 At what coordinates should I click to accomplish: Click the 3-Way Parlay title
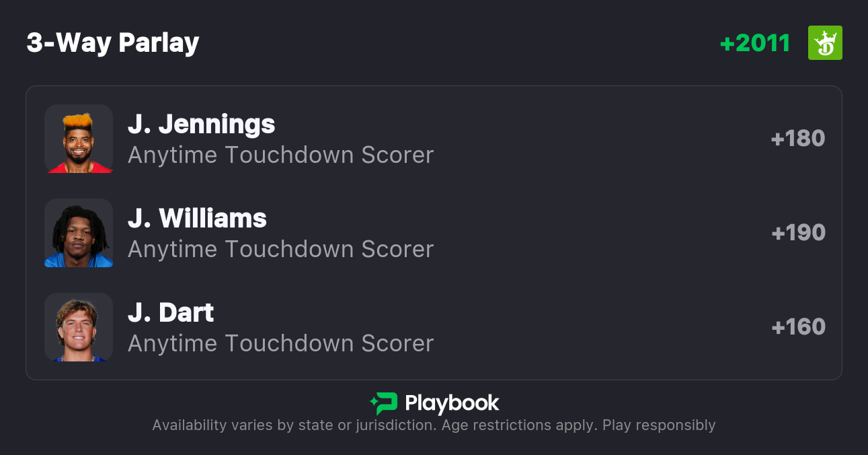point(113,43)
